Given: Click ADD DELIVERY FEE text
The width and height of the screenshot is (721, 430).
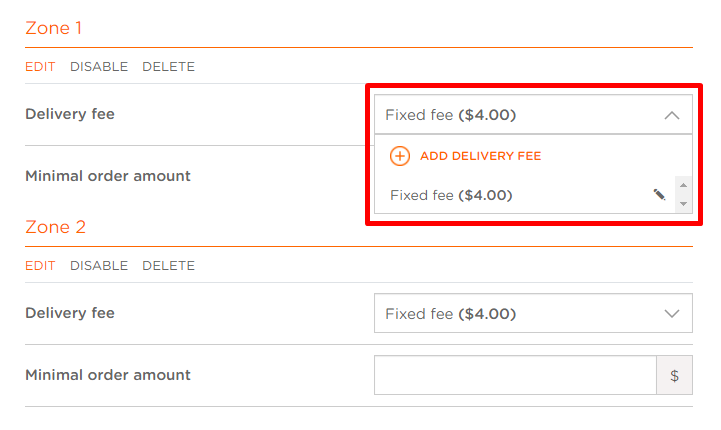Looking at the screenshot, I should (x=481, y=156).
